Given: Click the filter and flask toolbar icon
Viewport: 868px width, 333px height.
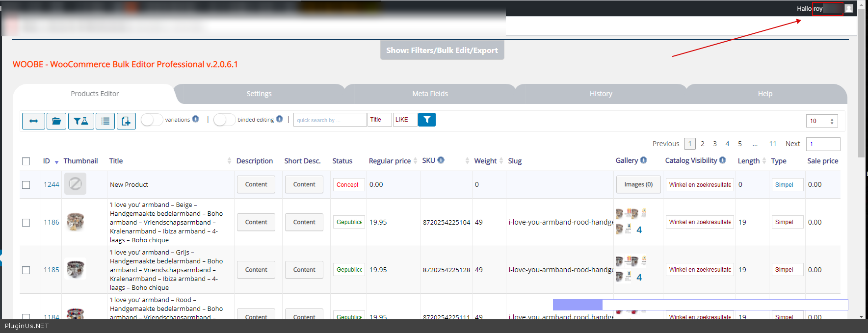Looking at the screenshot, I should 81,121.
